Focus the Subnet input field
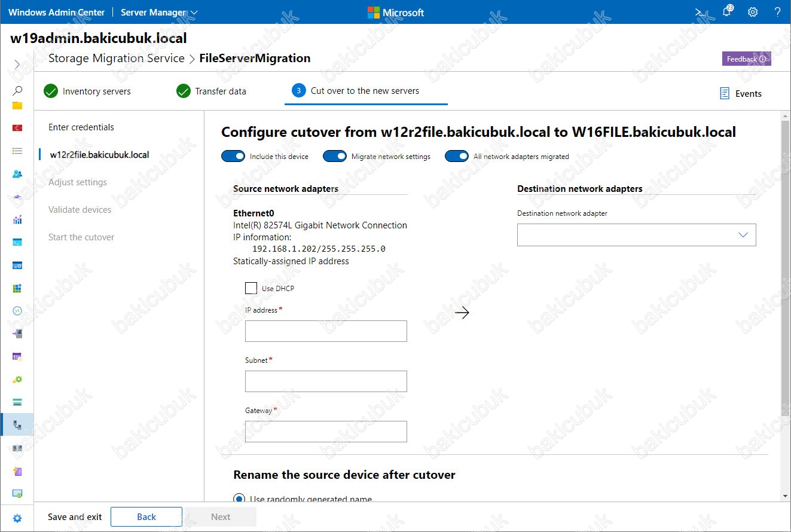Screen dimensions: 791x532 point(326,381)
